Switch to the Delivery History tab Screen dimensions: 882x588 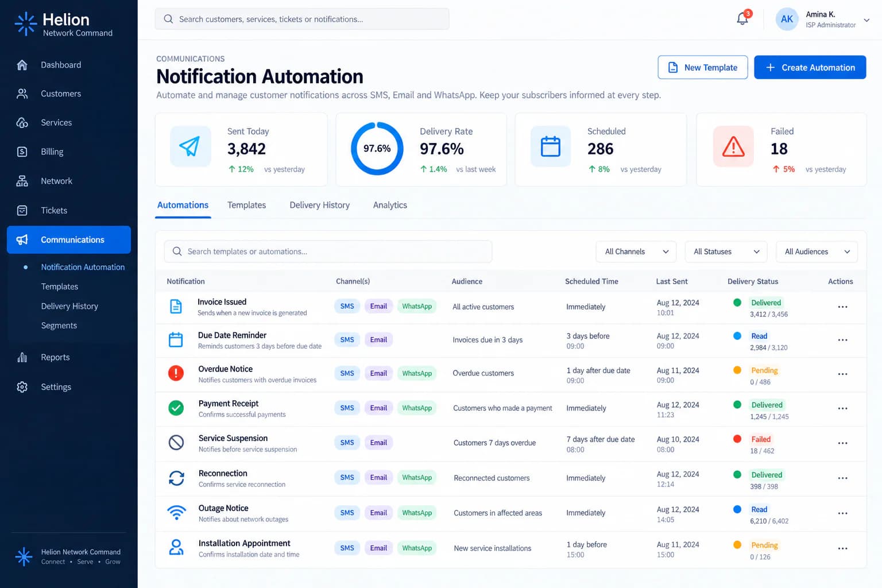320,205
